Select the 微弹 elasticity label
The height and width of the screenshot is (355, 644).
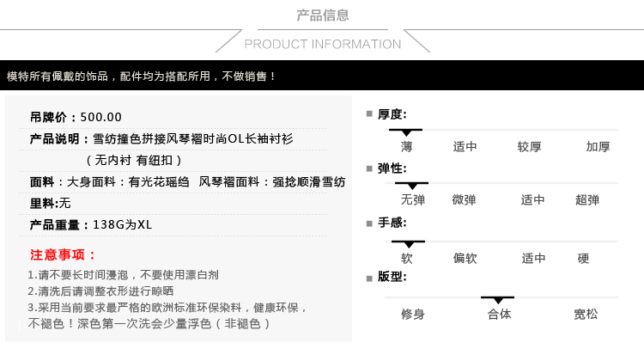tap(464, 200)
